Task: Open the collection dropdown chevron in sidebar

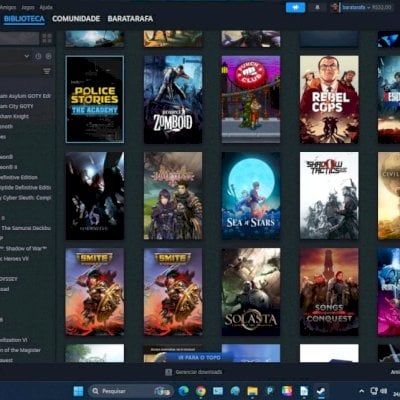Action: pos(27,56)
